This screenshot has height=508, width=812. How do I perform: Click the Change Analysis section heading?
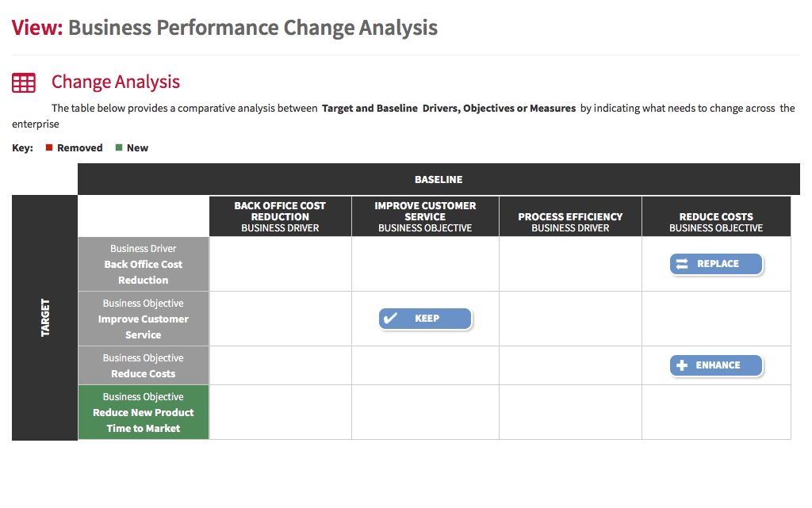(x=116, y=82)
